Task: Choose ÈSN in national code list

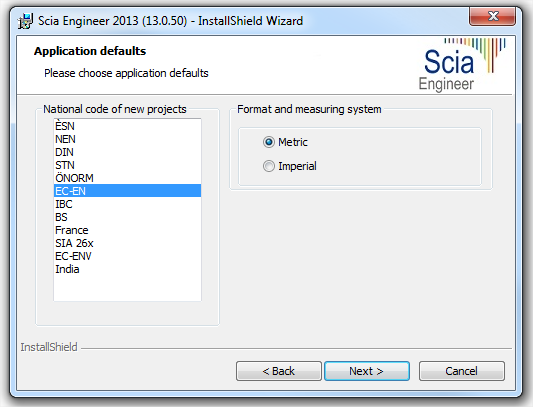Action: coord(127,126)
